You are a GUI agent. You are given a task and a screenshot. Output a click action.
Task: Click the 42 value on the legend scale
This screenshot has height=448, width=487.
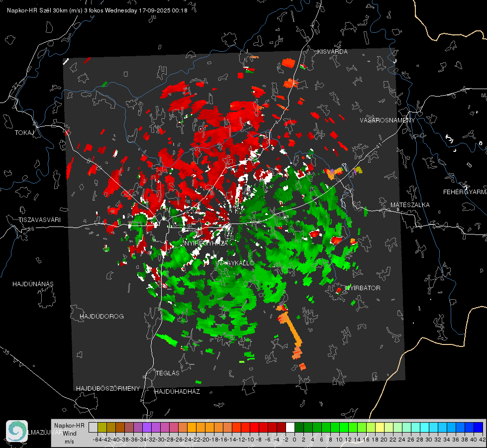point(482,440)
